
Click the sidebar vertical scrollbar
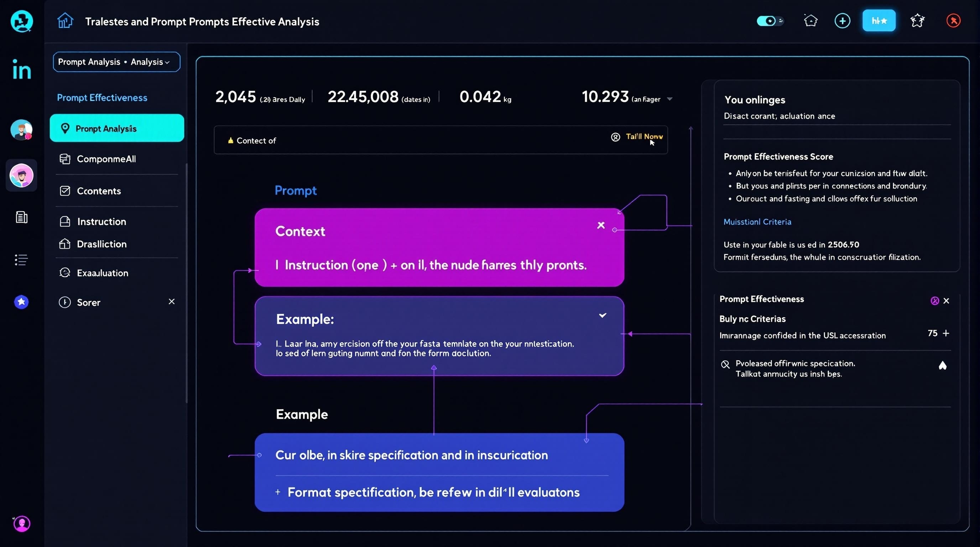186,283
